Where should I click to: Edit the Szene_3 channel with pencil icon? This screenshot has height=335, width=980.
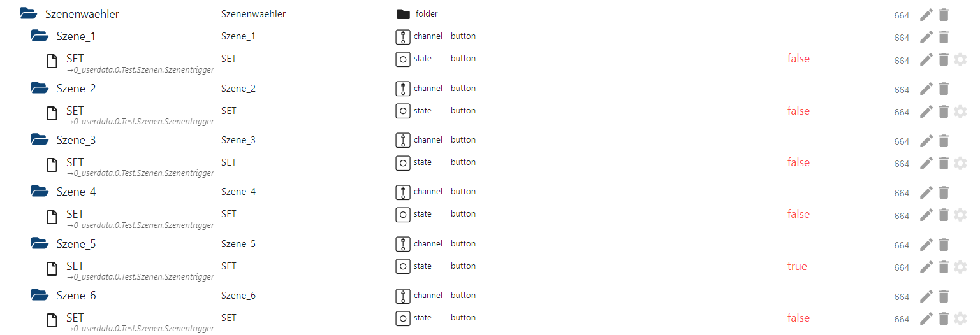[x=926, y=141]
